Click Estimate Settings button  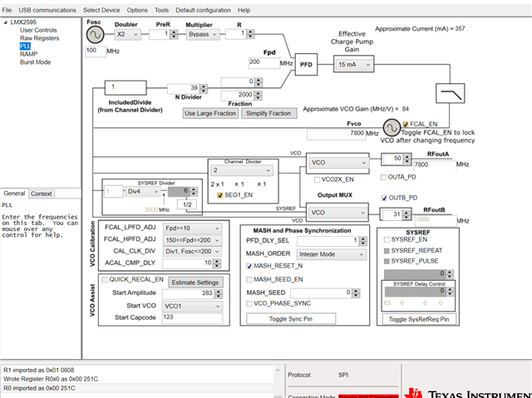pyautogui.click(x=195, y=283)
